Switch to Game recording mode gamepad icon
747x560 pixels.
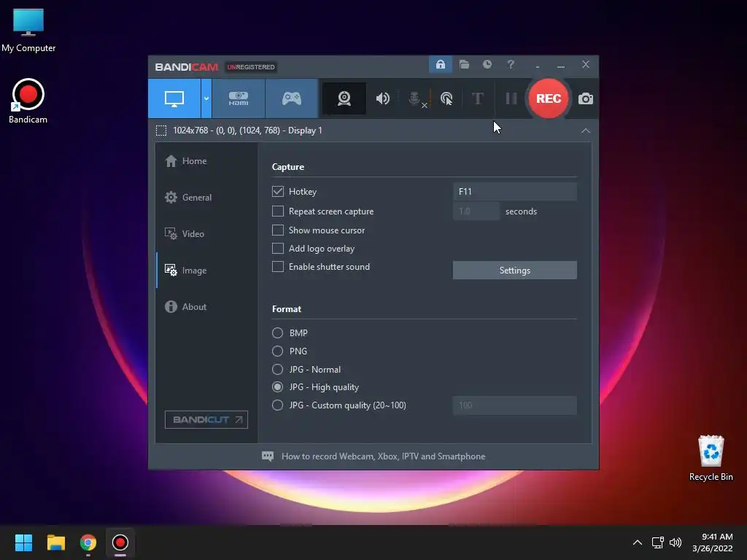coord(292,98)
